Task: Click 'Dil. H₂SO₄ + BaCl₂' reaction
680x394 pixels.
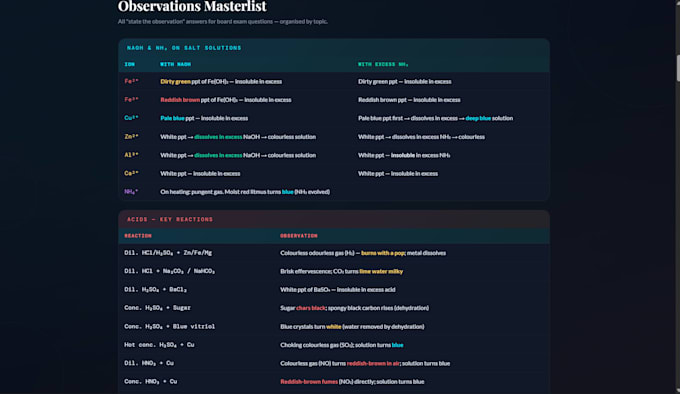Action: [x=156, y=290]
